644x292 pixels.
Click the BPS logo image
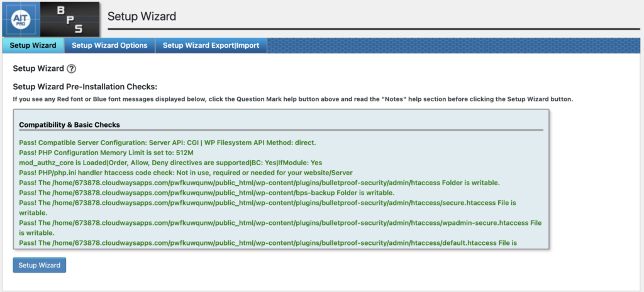click(70, 19)
